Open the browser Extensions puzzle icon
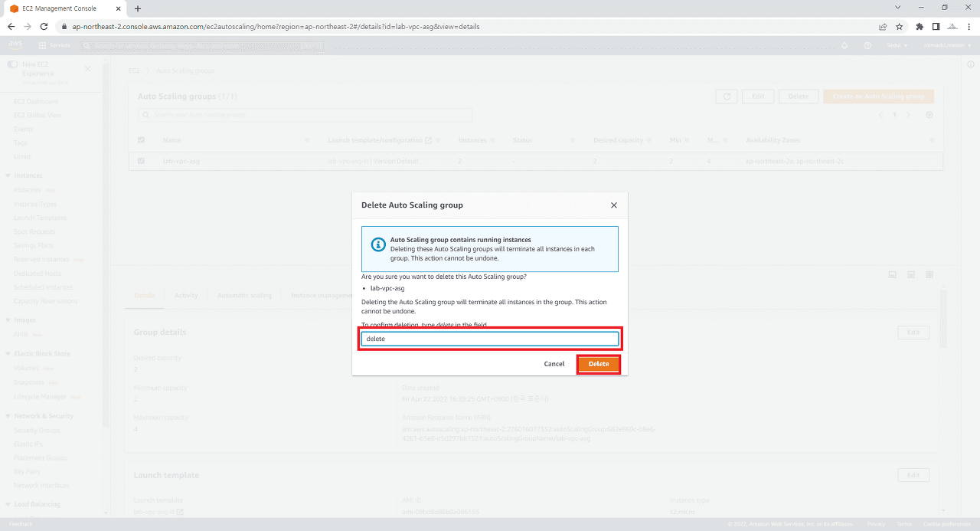 (920, 26)
